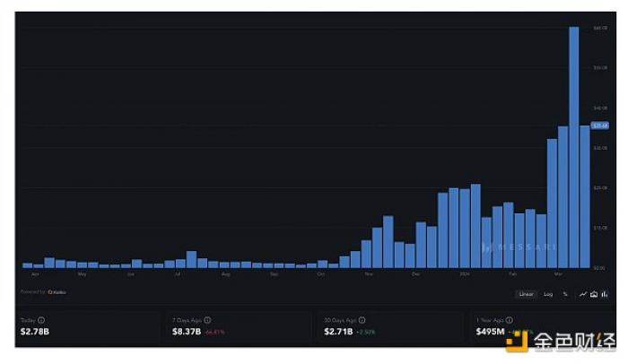Screen dimensions: 628x364
Task: Click the $2.78B Today value
Action: (35, 332)
